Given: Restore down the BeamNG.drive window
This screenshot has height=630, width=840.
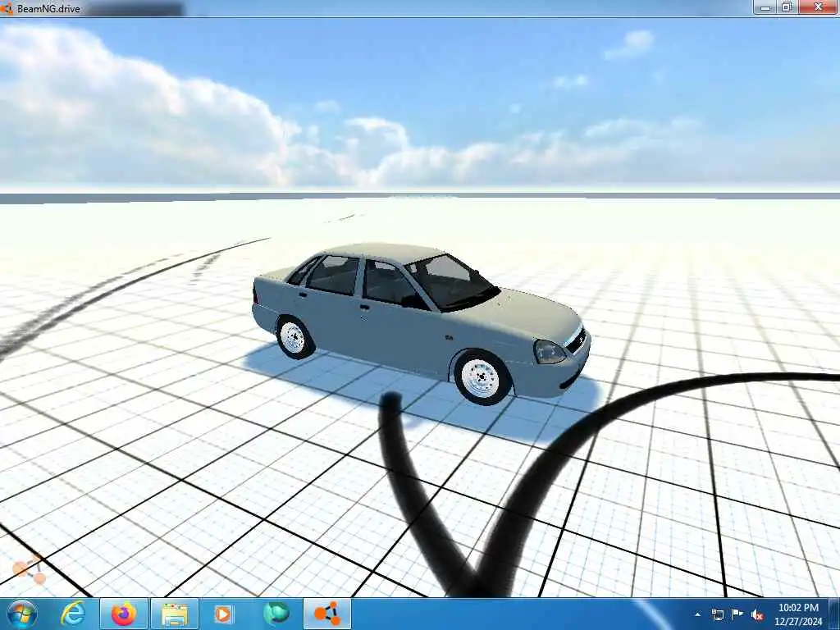Looking at the screenshot, I should tap(787, 7).
